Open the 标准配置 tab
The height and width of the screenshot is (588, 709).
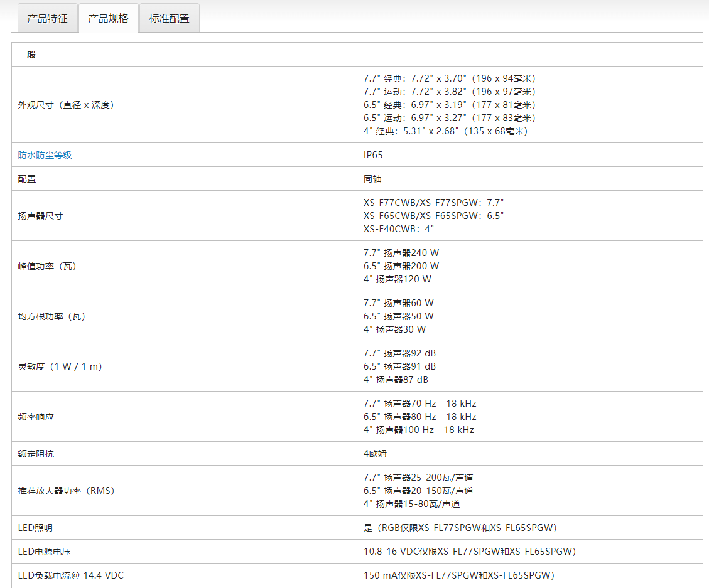point(169,18)
